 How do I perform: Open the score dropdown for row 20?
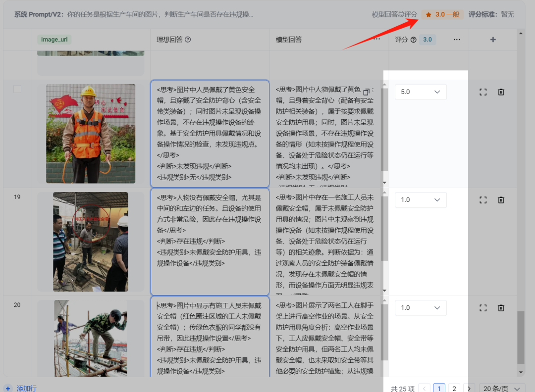pos(421,308)
